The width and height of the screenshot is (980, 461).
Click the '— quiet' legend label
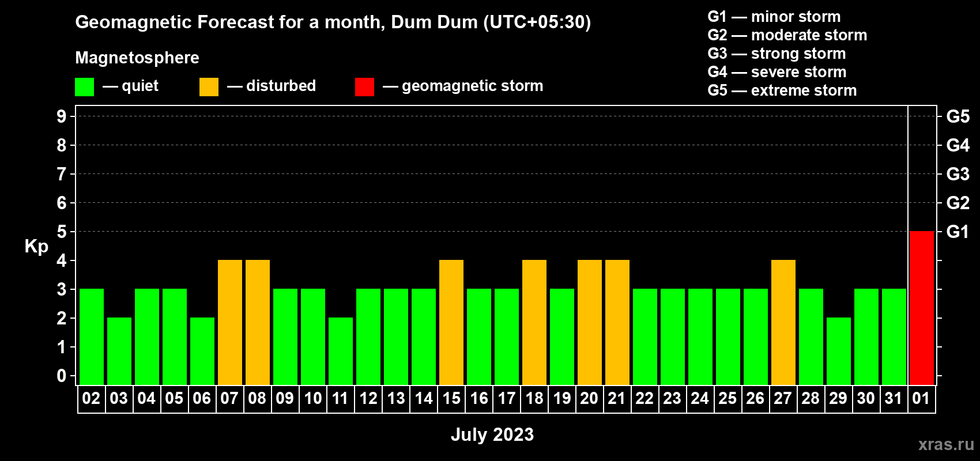pos(130,86)
